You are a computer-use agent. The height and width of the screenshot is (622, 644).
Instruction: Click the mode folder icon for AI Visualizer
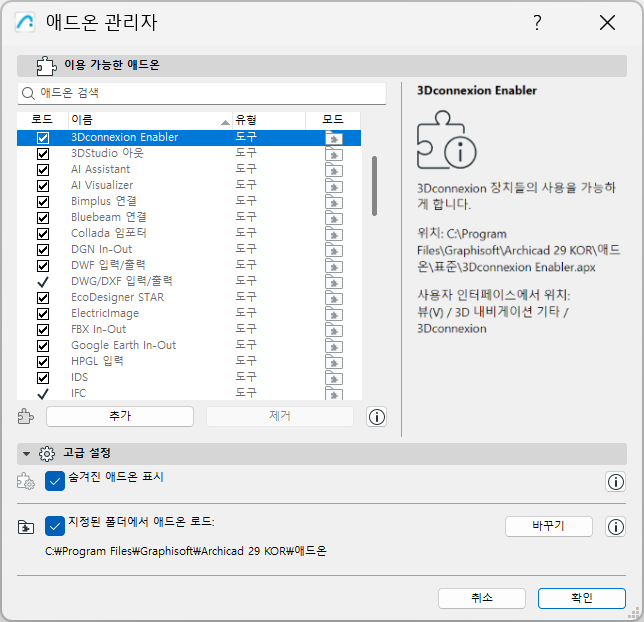[334, 186]
